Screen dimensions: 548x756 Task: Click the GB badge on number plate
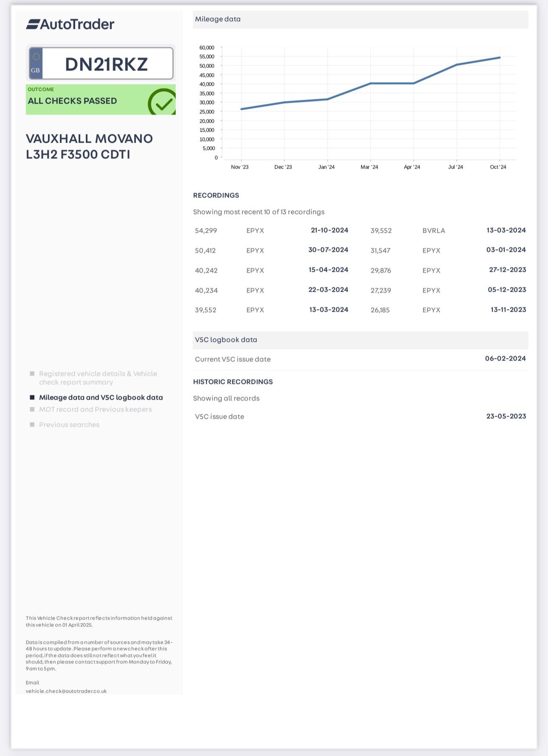pyautogui.click(x=36, y=64)
